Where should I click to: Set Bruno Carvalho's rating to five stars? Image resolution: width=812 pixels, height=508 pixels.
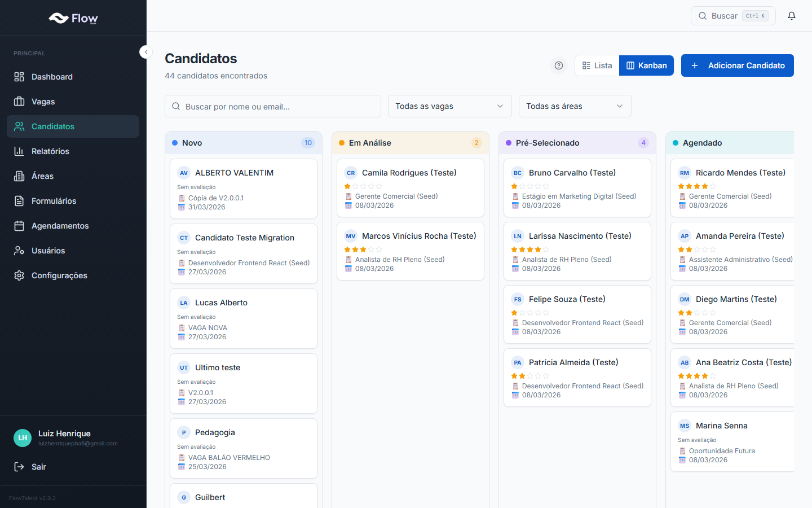[x=546, y=185]
